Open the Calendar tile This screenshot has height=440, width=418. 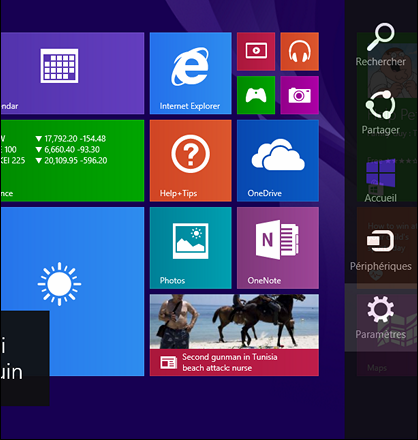click(x=72, y=73)
